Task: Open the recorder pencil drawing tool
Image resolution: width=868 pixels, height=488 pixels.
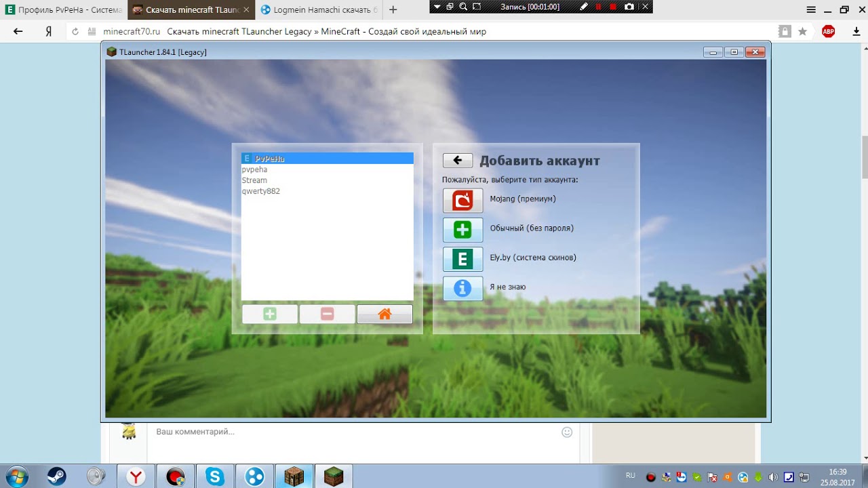Action: tap(584, 6)
